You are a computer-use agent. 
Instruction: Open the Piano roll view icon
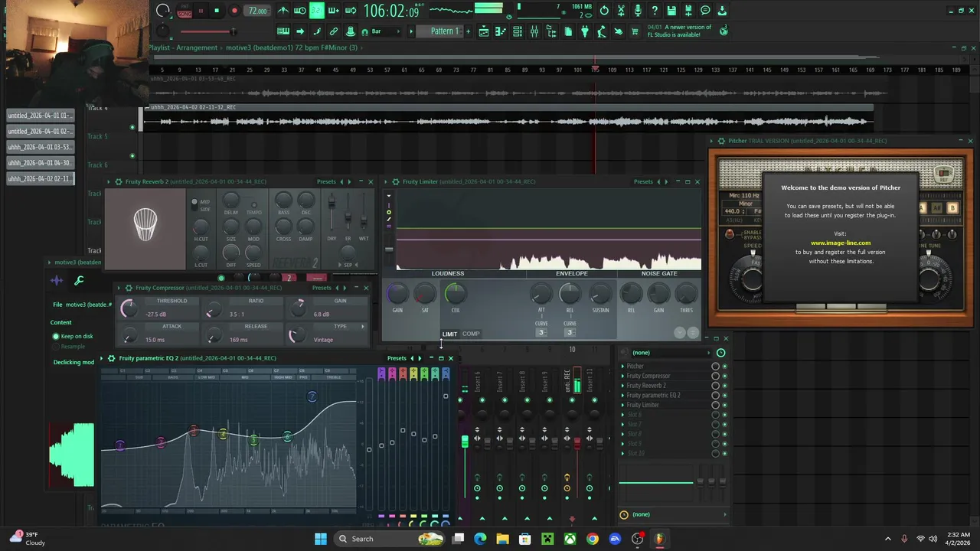click(501, 31)
